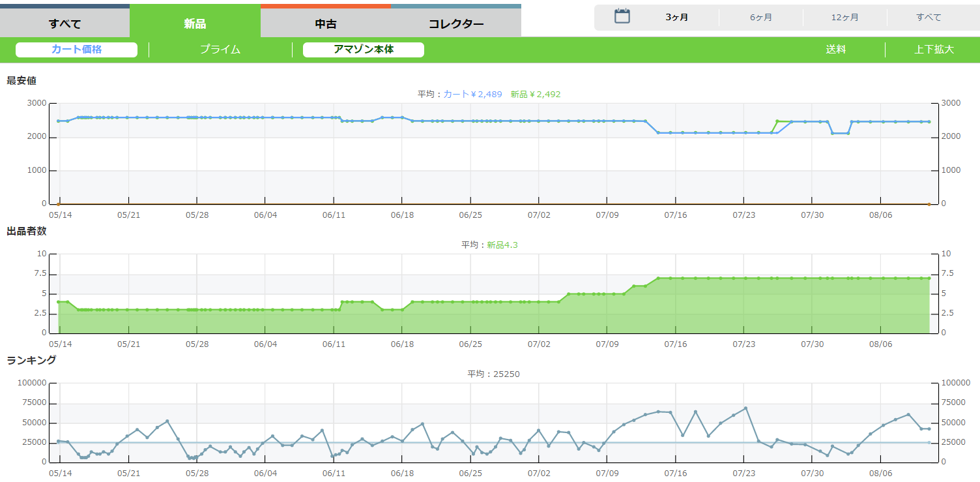Enable the プライム price filter

[x=220, y=50]
